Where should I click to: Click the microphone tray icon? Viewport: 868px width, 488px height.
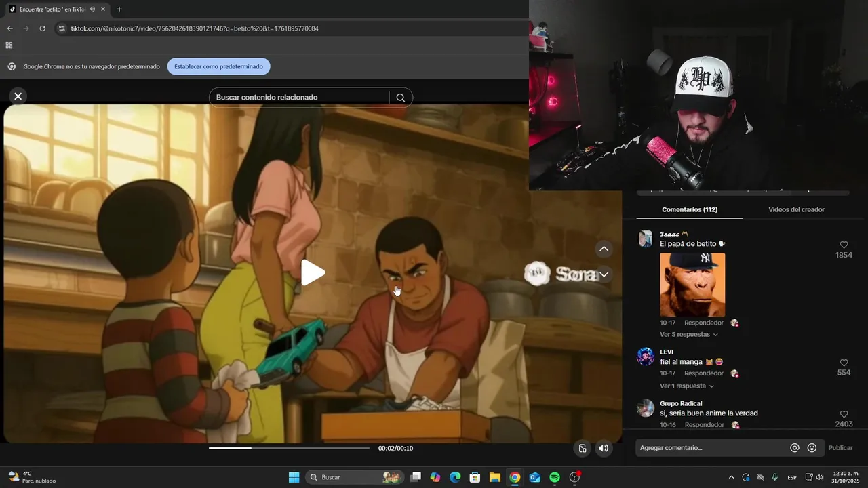[x=774, y=477]
